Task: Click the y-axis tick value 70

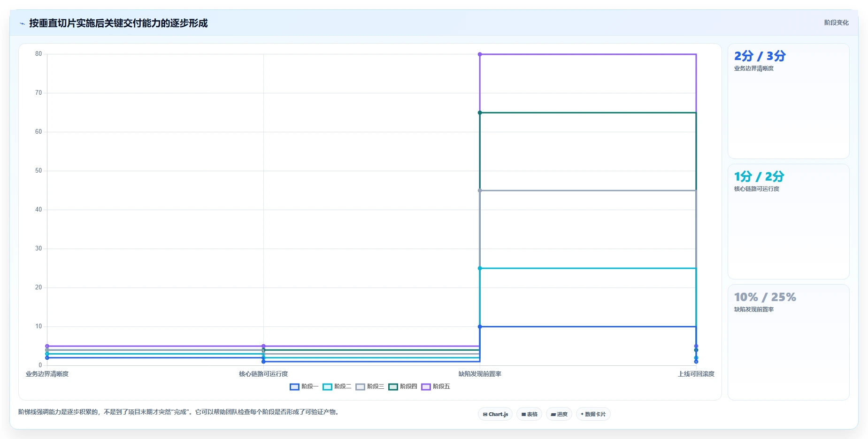Action: tap(38, 93)
